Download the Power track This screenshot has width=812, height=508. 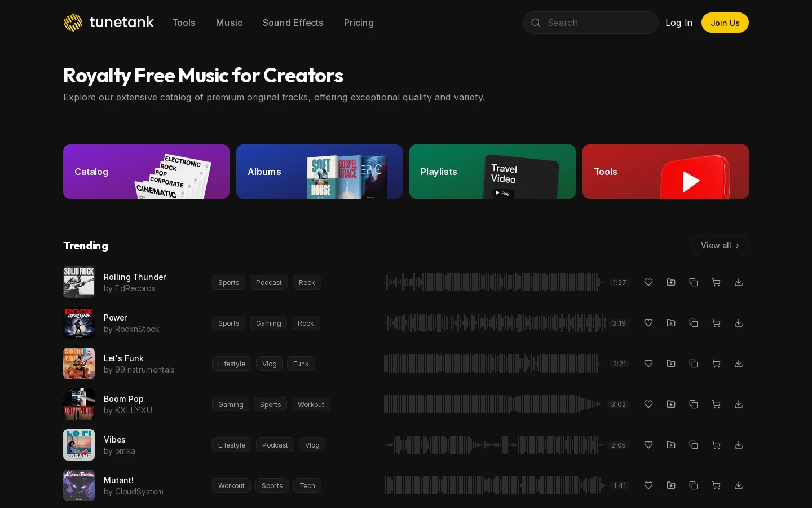click(x=739, y=323)
